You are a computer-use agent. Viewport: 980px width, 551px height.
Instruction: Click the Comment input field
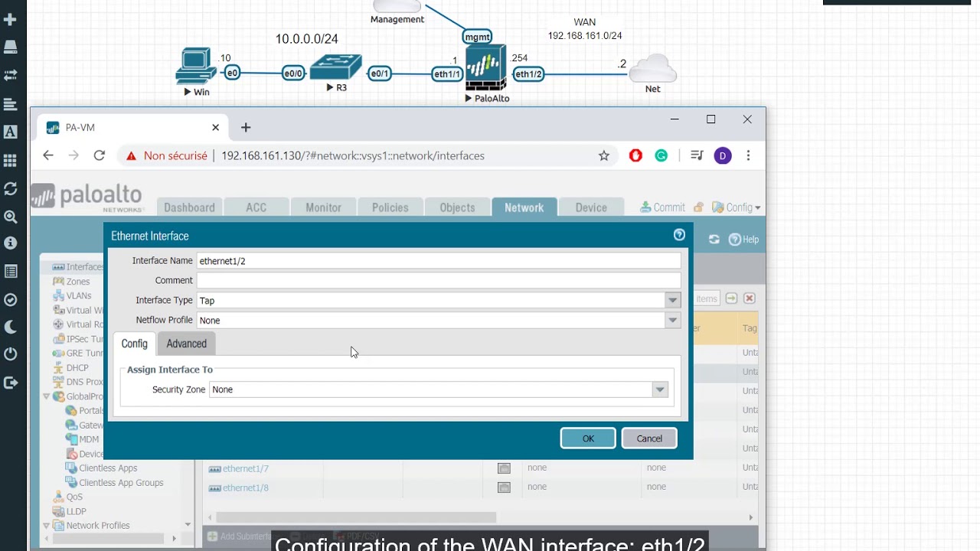point(439,281)
